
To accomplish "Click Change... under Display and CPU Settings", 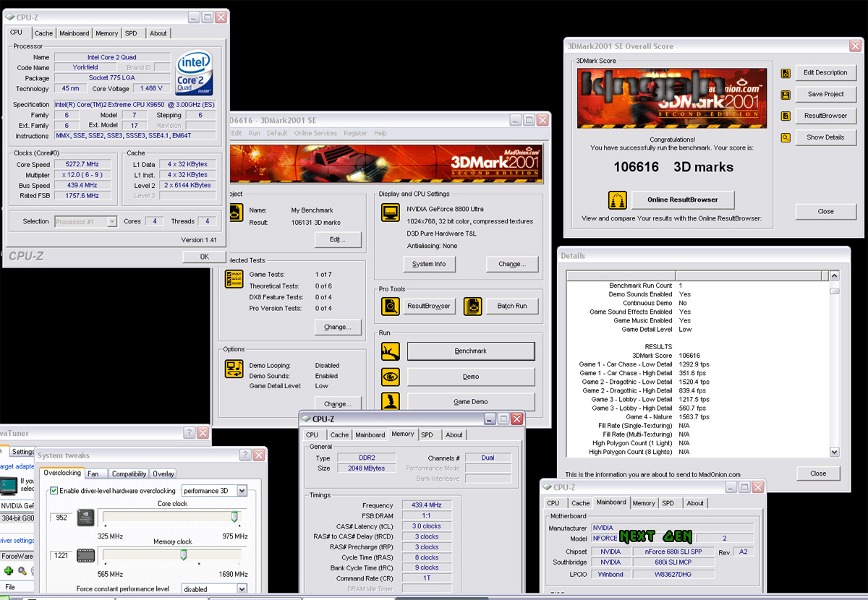I will pyautogui.click(x=512, y=264).
